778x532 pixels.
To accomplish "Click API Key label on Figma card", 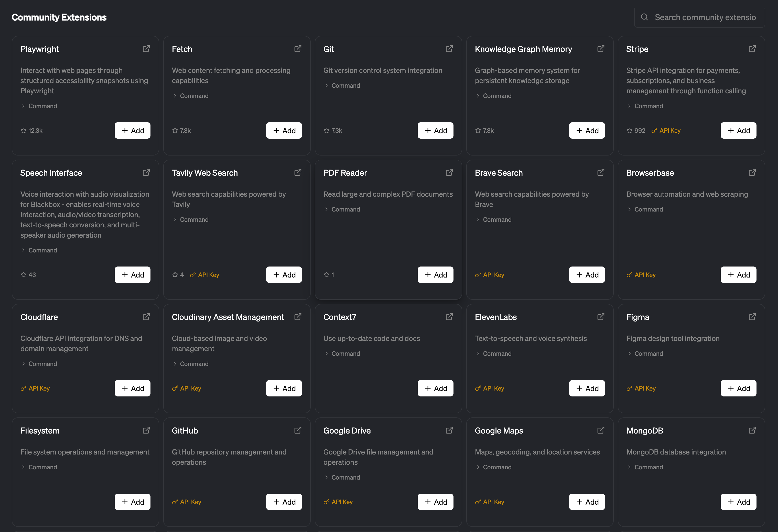I will pyautogui.click(x=641, y=388).
